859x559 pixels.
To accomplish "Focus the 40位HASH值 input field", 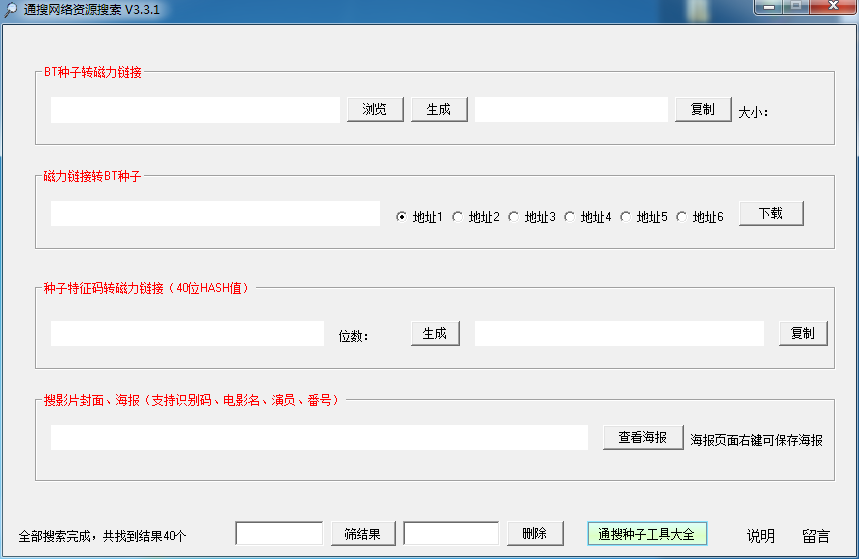I will [187, 333].
